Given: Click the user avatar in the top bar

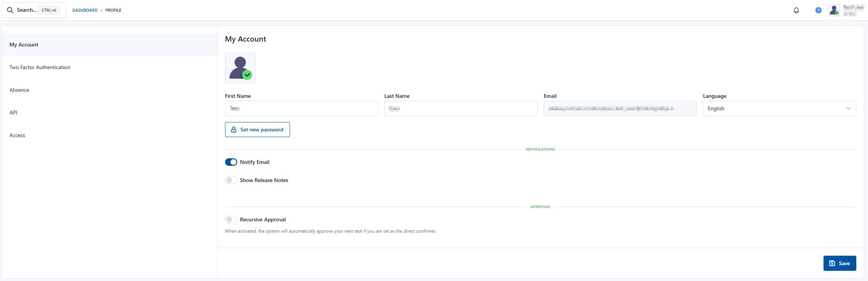Looking at the screenshot, I should [x=834, y=10].
